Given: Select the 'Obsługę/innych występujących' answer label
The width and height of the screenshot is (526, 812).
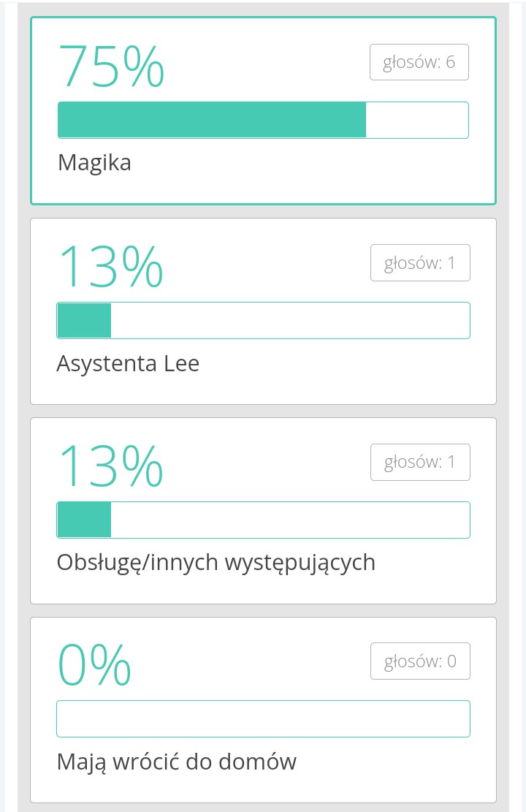Looking at the screenshot, I should point(216,562).
